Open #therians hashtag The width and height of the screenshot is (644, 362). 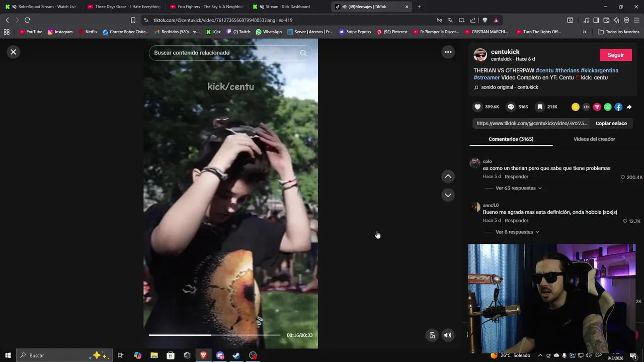tap(567, 70)
